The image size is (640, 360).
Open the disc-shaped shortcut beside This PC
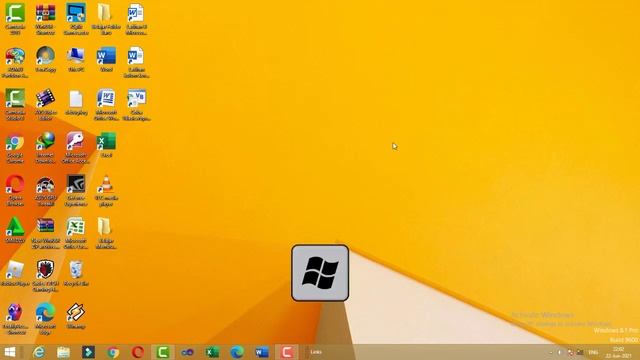point(45,59)
